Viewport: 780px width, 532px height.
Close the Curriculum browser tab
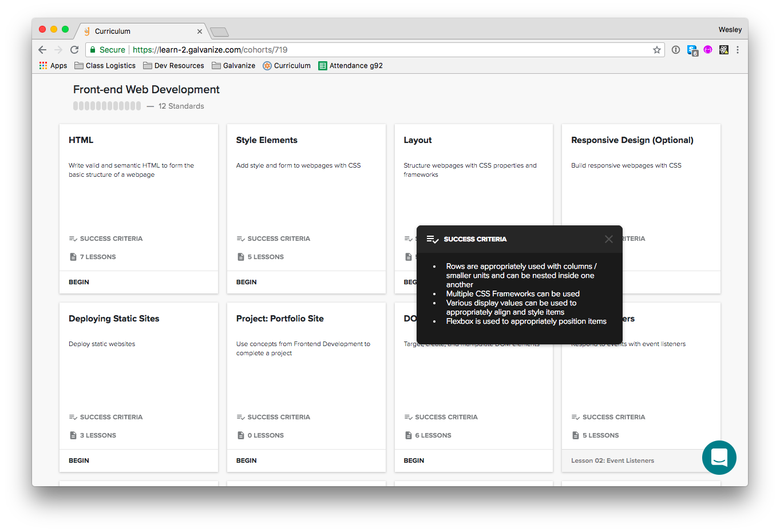pos(200,31)
